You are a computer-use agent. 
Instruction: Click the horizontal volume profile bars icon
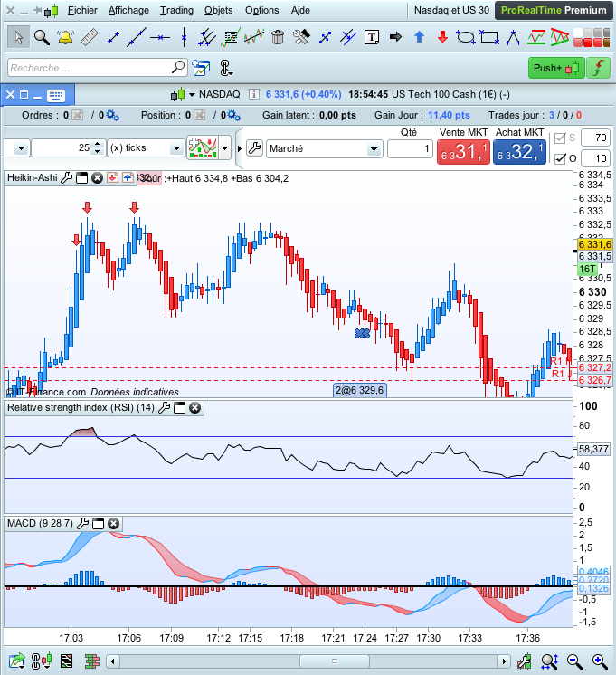[91, 661]
